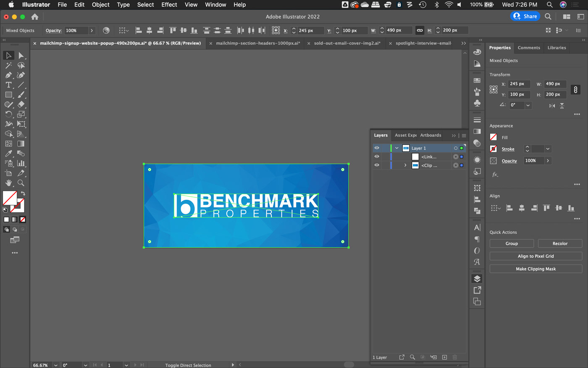Click target circle for Layer 1
The image size is (588, 368).
click(456, 148)
